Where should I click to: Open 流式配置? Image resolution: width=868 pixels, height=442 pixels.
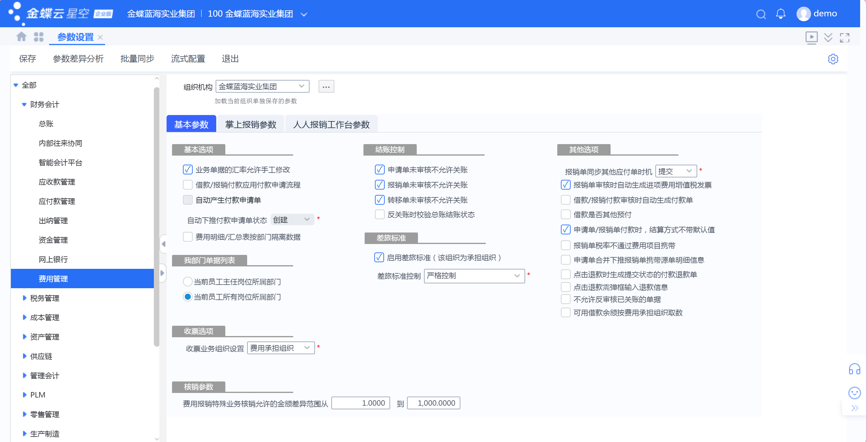click(x=188, y=59)
